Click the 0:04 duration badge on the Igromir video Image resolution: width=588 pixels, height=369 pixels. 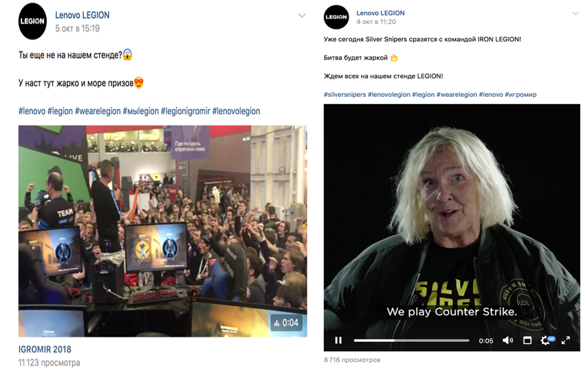(287, 323)
